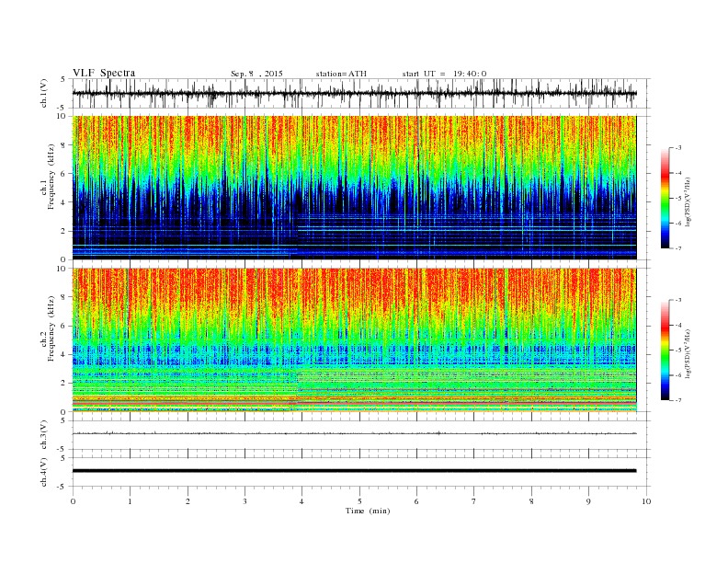This screenshot has width=728, height=563.
Task: Click the "-7" tick on ch.2 color bar
Action: click(678, 400)
